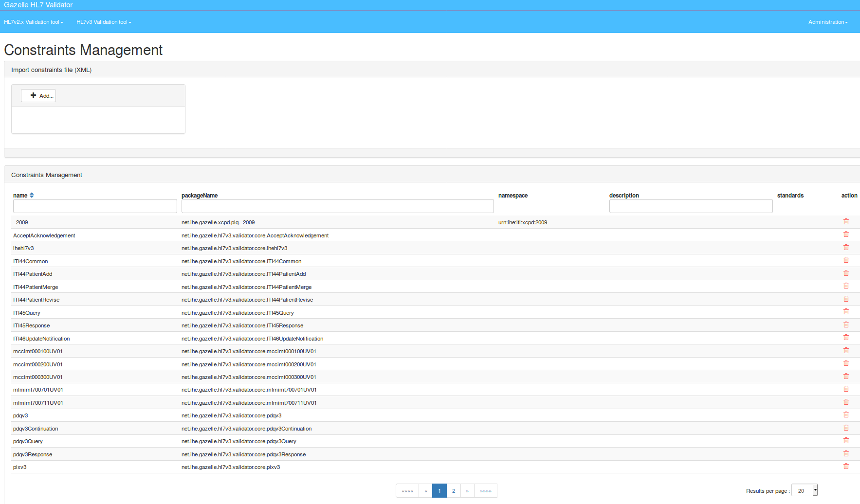Expand HL7v3 Validation tool dropdown
Screen dimensions: 860x504
tap(103, 22)
